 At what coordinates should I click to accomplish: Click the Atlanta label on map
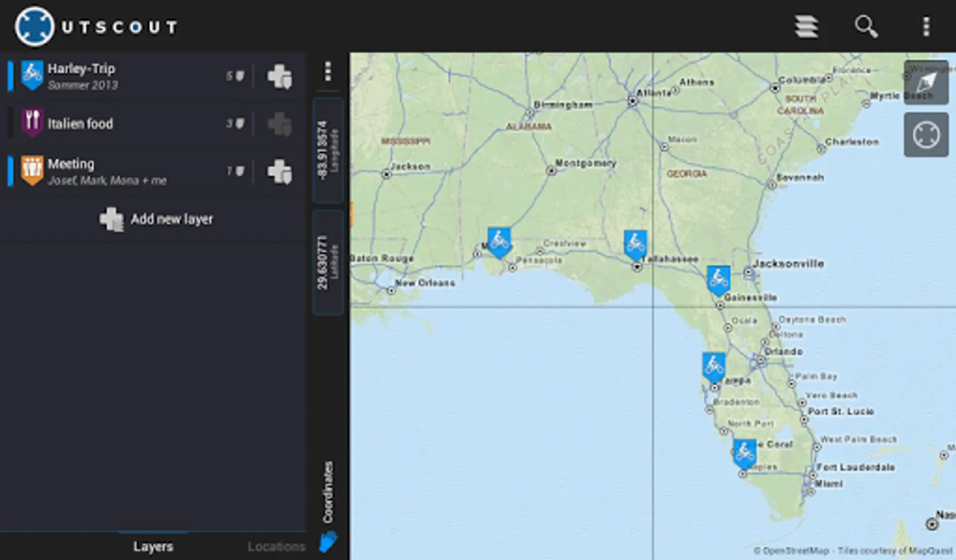654,93
